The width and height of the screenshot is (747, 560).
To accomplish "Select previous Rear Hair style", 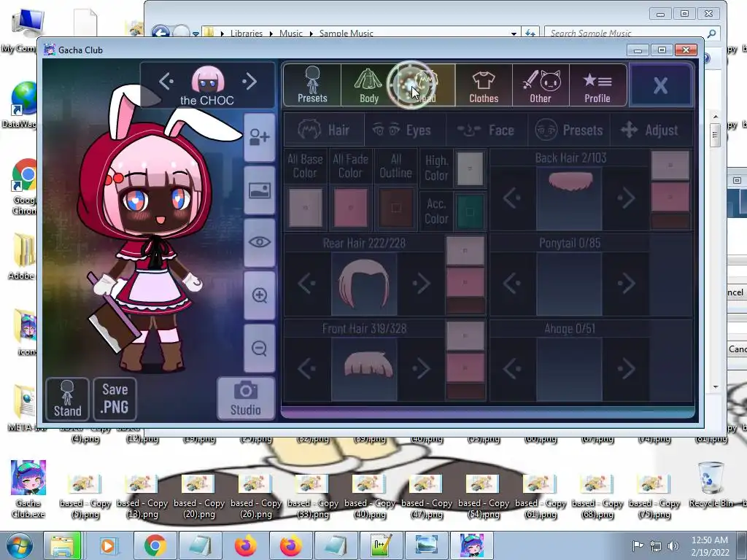I will click(x=307, y=284).
